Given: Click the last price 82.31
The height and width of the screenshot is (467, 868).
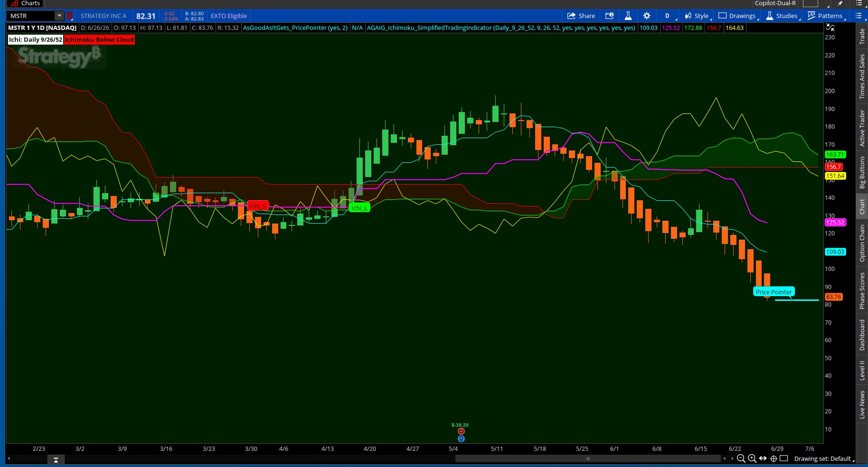Looking at the screenshot, I should tap(146, 16).
